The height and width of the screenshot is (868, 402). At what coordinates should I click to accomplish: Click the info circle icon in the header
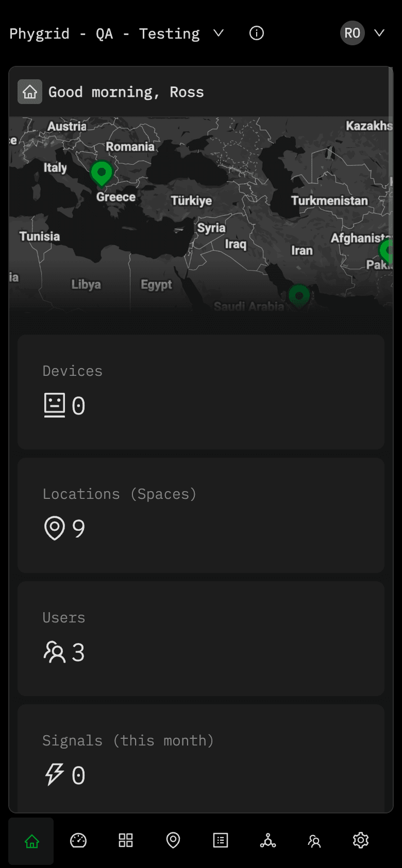pyautogui.click(x=256, y=33)
